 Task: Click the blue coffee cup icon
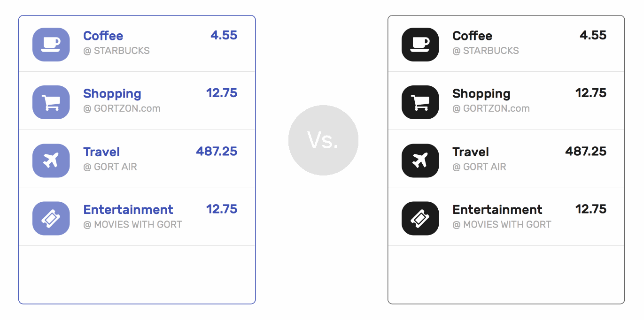51,44
